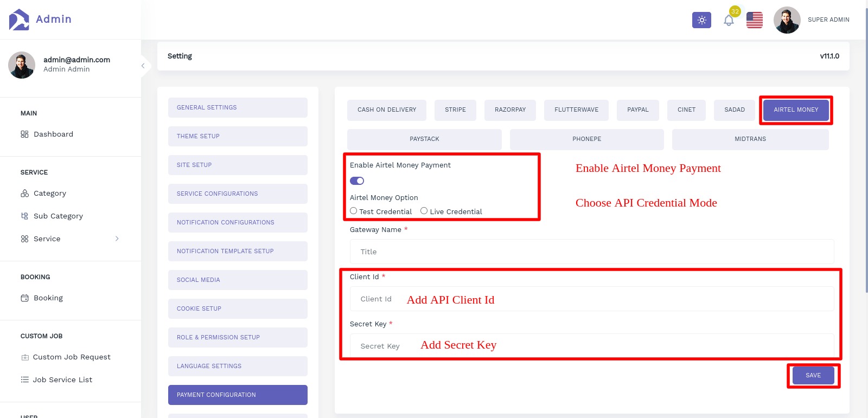The height and width of the screenshot is (418, 868).
Task: Click the Category shapes icon
Action: 24,193
